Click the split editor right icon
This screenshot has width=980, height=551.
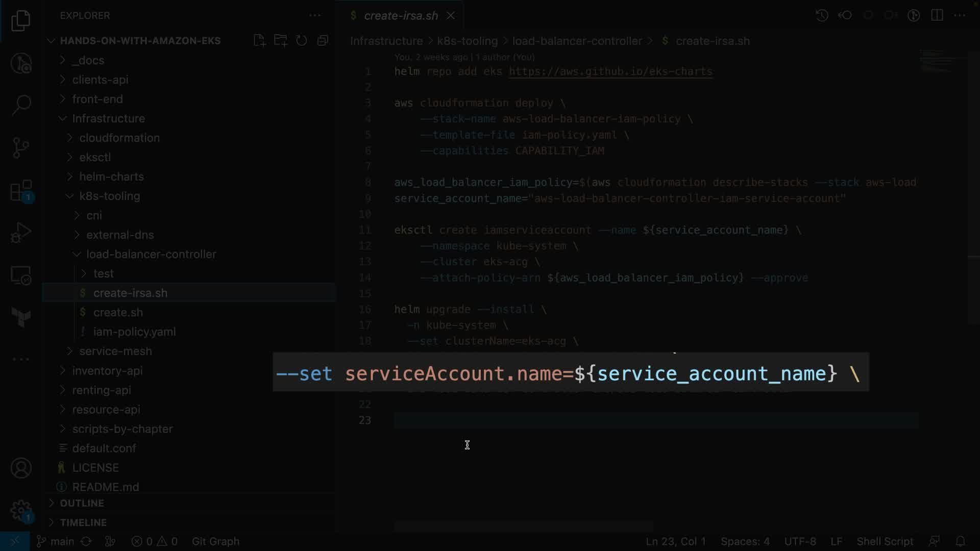click(937, 15)
